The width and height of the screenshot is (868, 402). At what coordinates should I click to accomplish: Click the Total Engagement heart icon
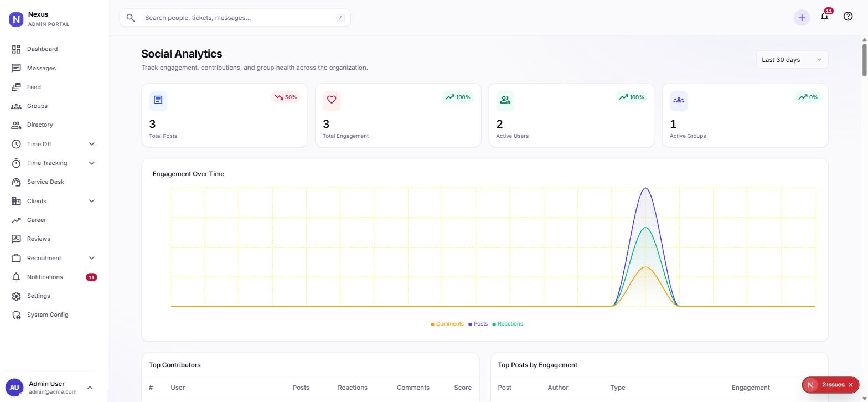point(332,100)
